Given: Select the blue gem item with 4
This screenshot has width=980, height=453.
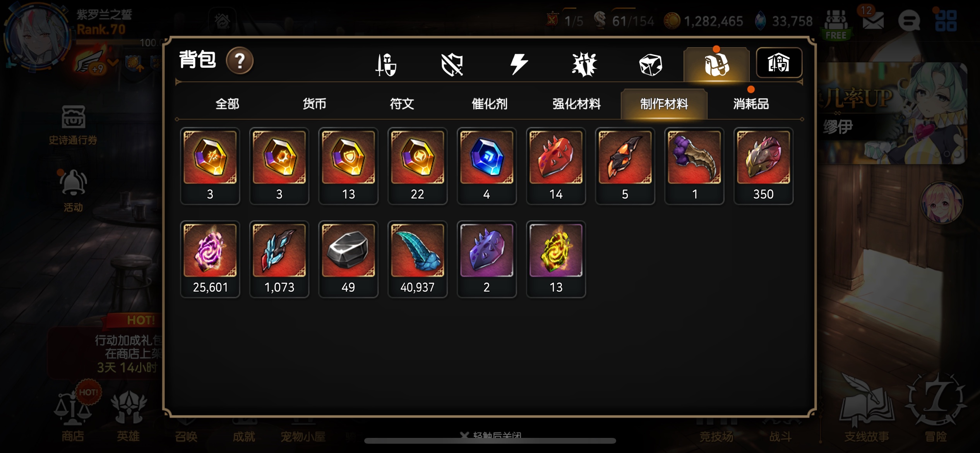Looking at the screenshot, I should pos(487,166).
